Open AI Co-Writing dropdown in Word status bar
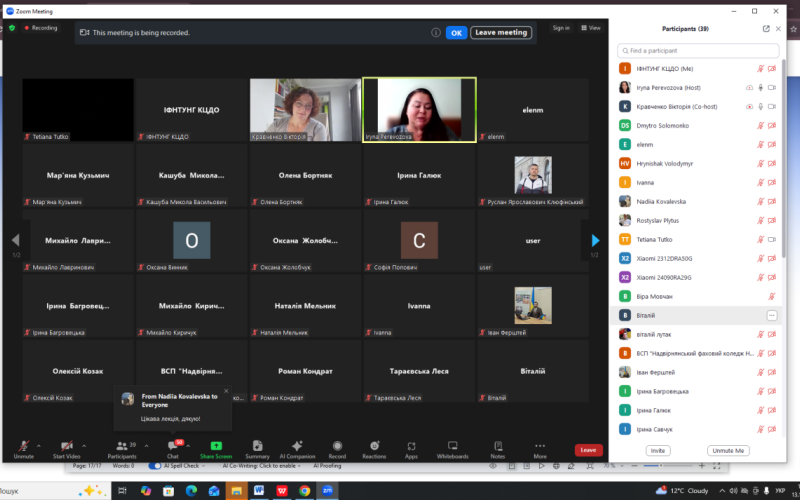Image resolution: width=800 pixels, height=500 pixels. [301, 466]
